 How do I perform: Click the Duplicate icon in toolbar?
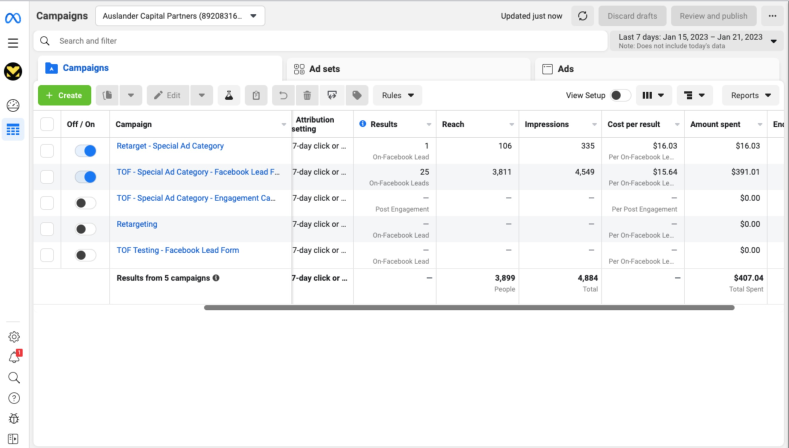click(x=107, y=95)
